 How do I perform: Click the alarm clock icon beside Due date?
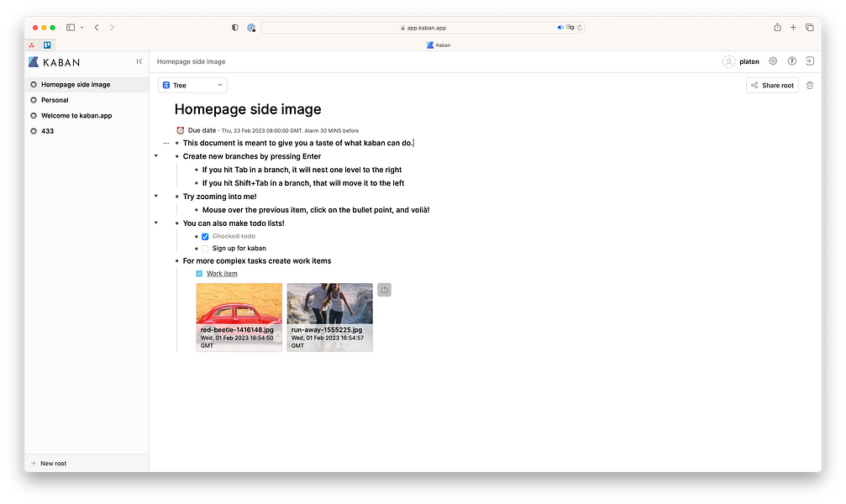[181, 130]
